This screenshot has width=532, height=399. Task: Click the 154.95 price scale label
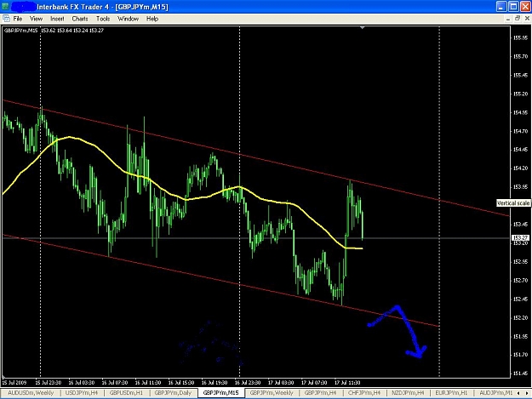(x=521, y=112)
